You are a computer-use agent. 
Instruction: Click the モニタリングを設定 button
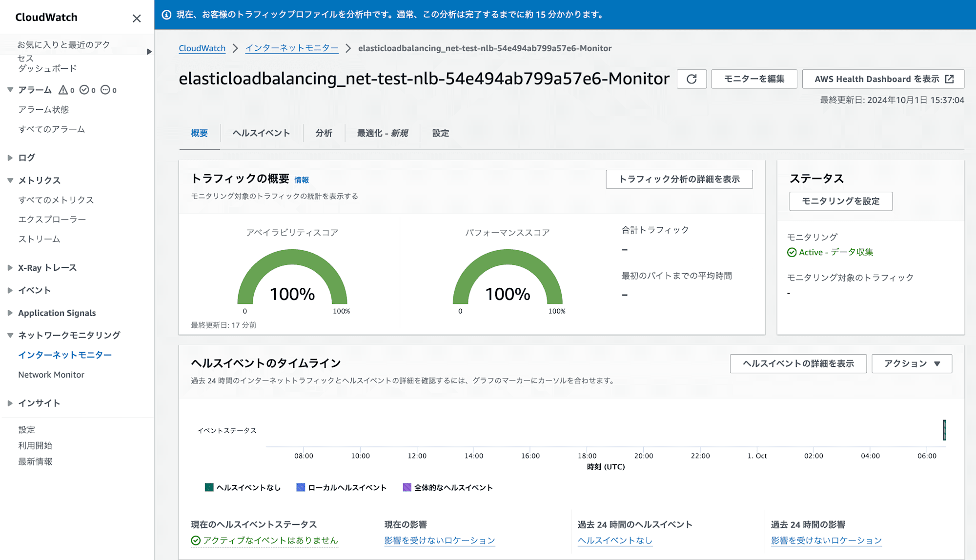[x=841, y=201]
